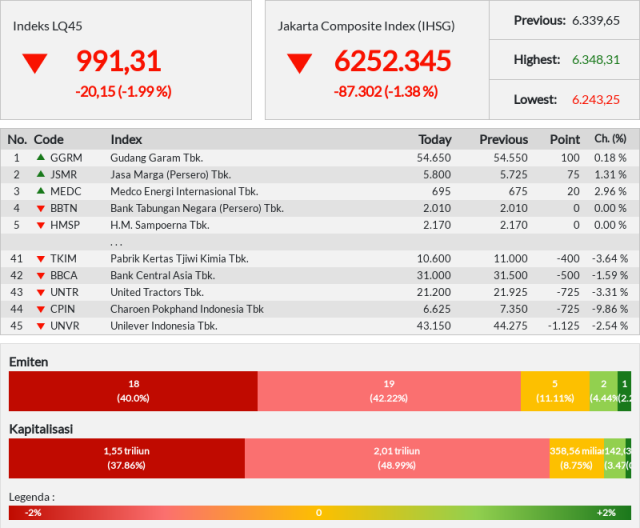The width and height of the screenshot is (640, 528).
Task: Select the 1,55 triliun Kapitalisasi segment
Action: coord(127,458)
